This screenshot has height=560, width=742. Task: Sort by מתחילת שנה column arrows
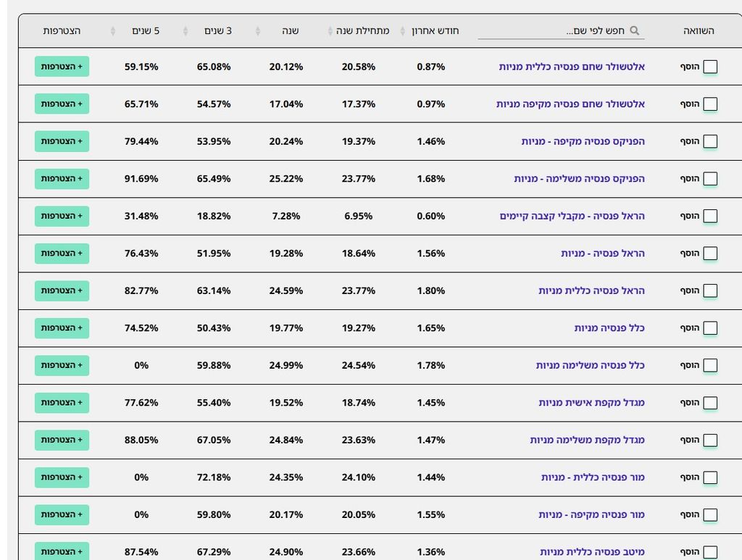[330, 30]
